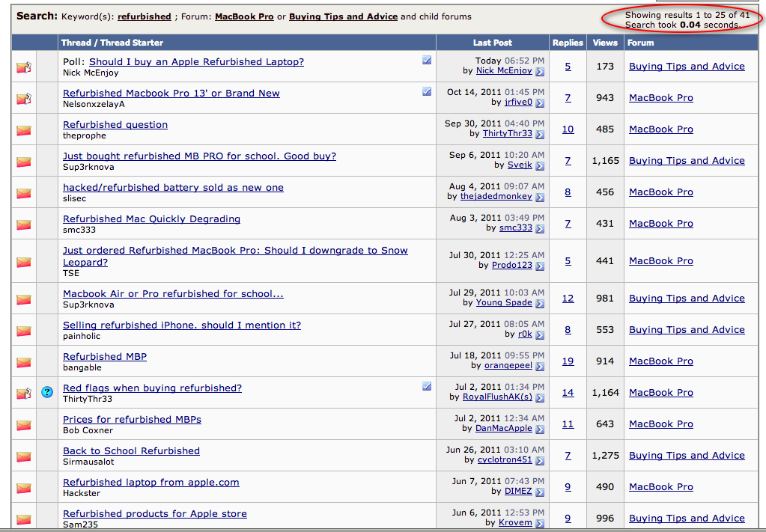Open reply count 14 for Red flags thread
Viewport: 766px width, 532px height.
pos(568,392)
